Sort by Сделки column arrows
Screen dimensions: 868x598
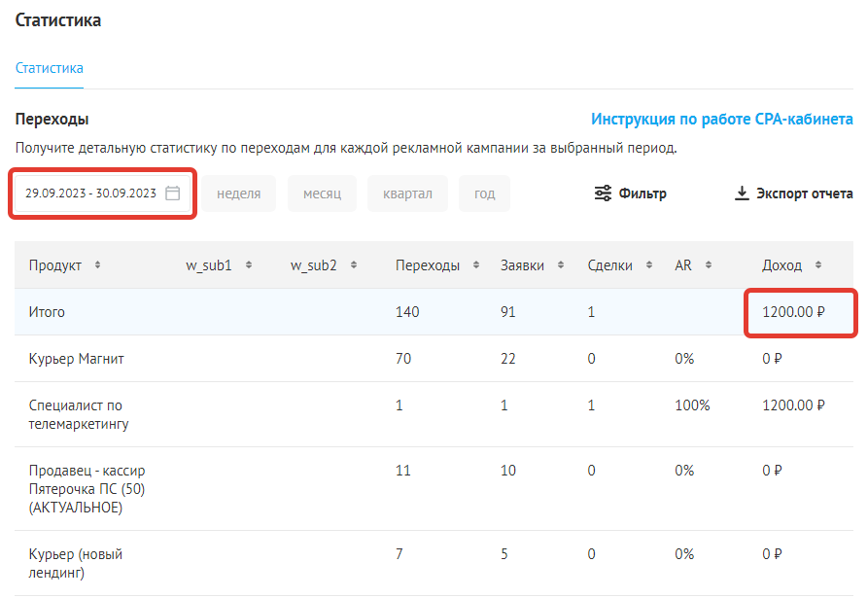coord(649,264)
